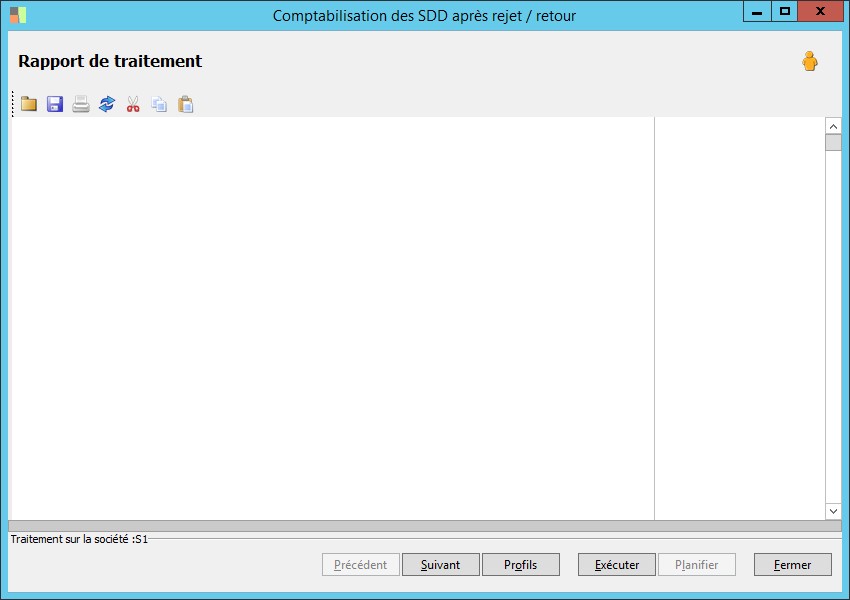The height and width of the screenshot is (600, 850).
Task: Open the Profils button
Action: 521,565
